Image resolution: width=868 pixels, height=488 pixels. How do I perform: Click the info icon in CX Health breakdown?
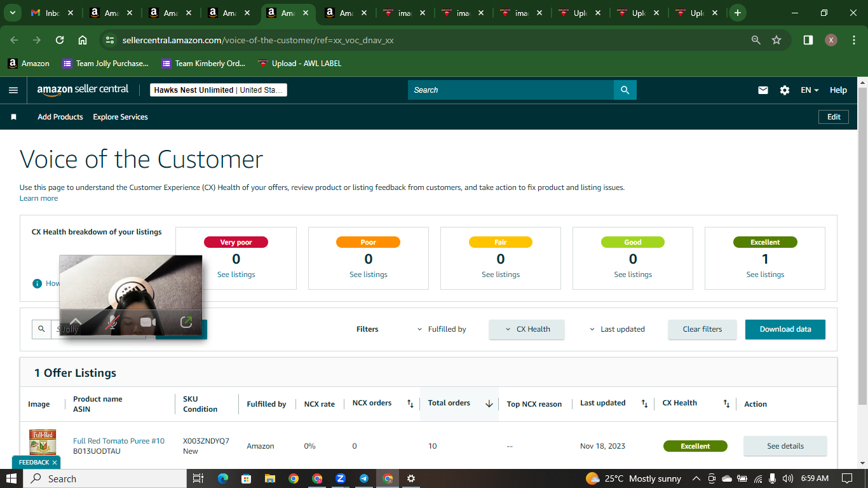[x=37, y=283]
